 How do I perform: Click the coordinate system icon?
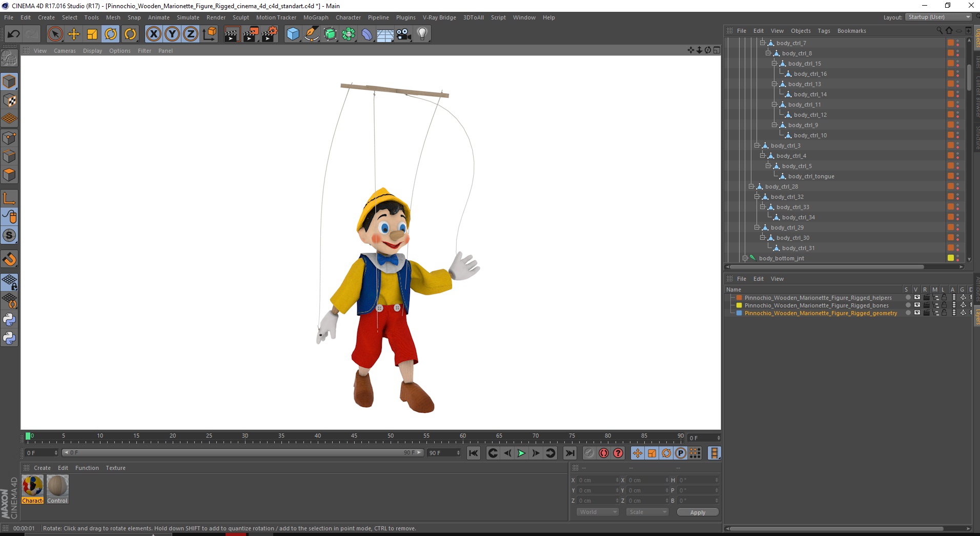click(209, 34)
